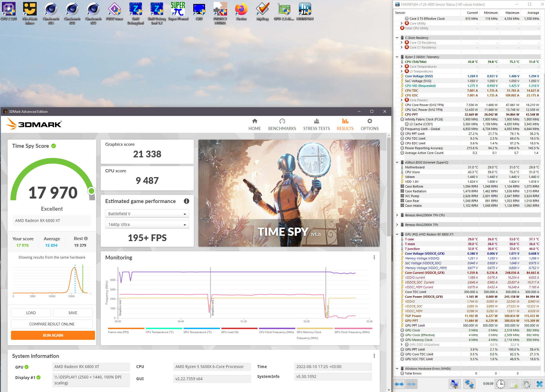The width and height of the screenshot is (545, 392).
Task: Close HWiNFO sensors with the blue X icon
Action: (x=539, y=384)
